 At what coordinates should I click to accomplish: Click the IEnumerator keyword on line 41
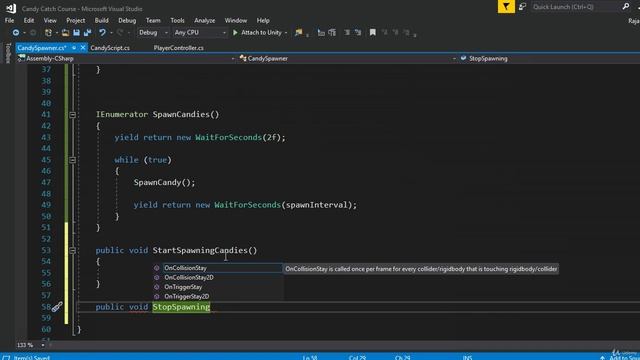pyautogui.click(x=122, y=115)
